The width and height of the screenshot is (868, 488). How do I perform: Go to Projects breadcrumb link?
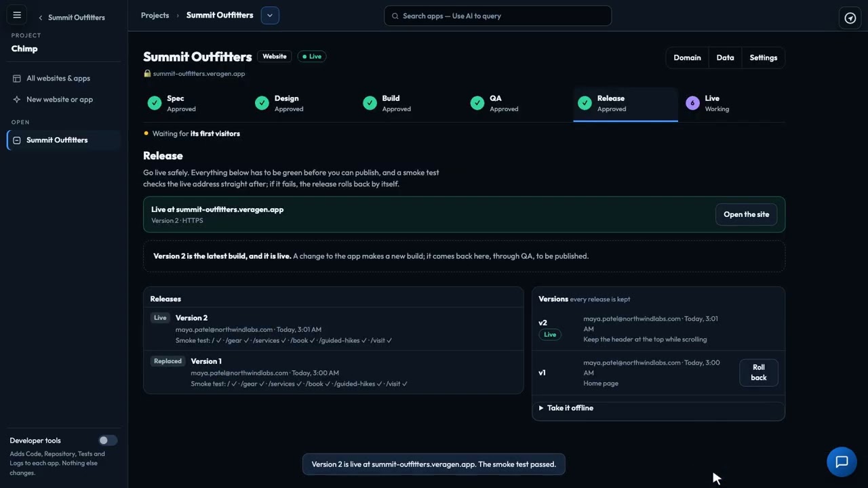tap(155, 16)
